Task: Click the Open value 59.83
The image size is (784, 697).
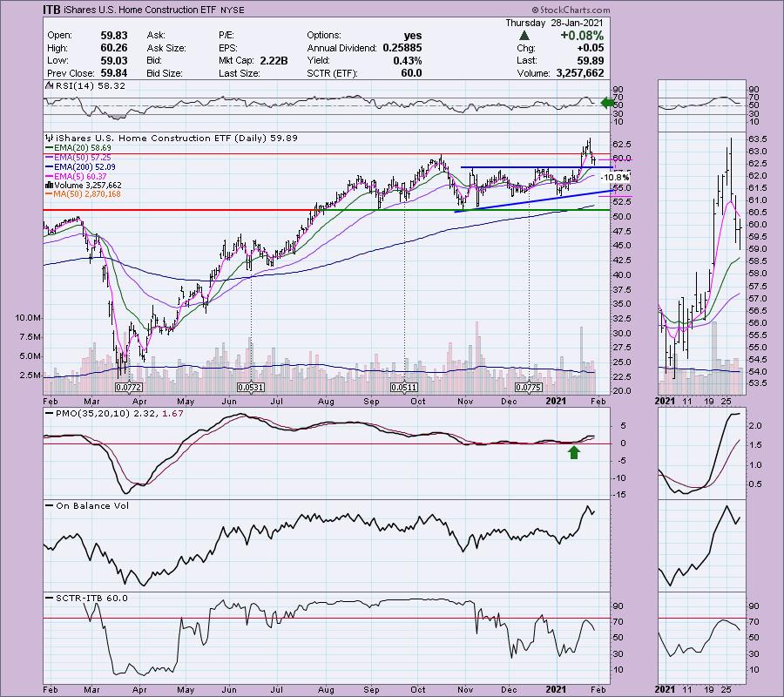Action: [x=114, y=36]
